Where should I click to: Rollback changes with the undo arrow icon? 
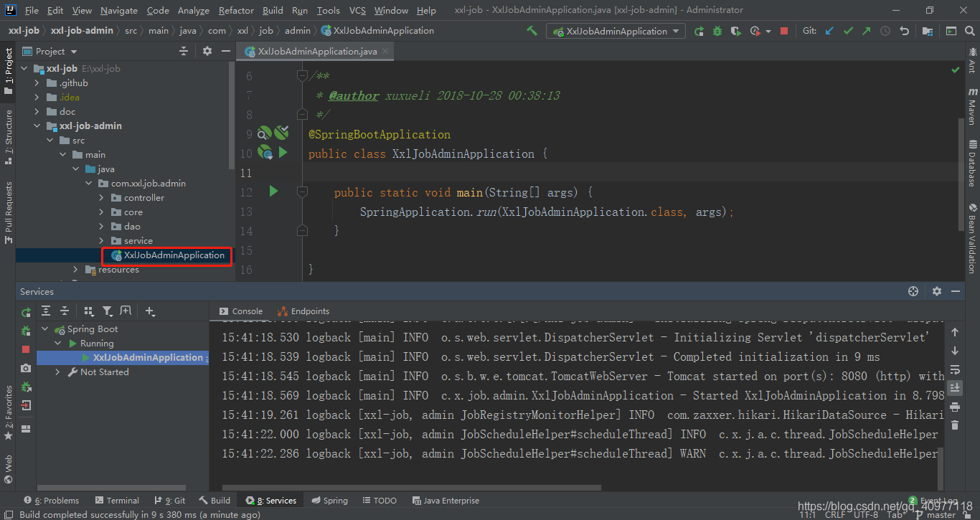tap(904, 31)
